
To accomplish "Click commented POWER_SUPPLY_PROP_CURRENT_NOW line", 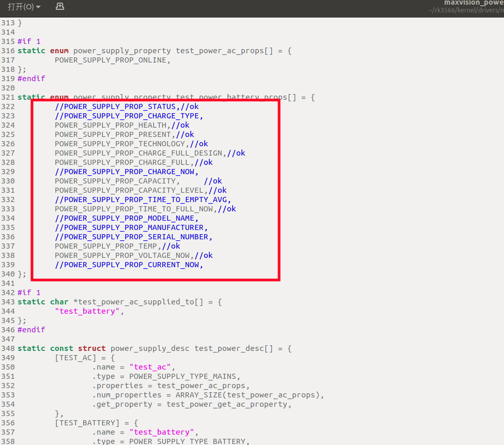I will coord(129,265).
